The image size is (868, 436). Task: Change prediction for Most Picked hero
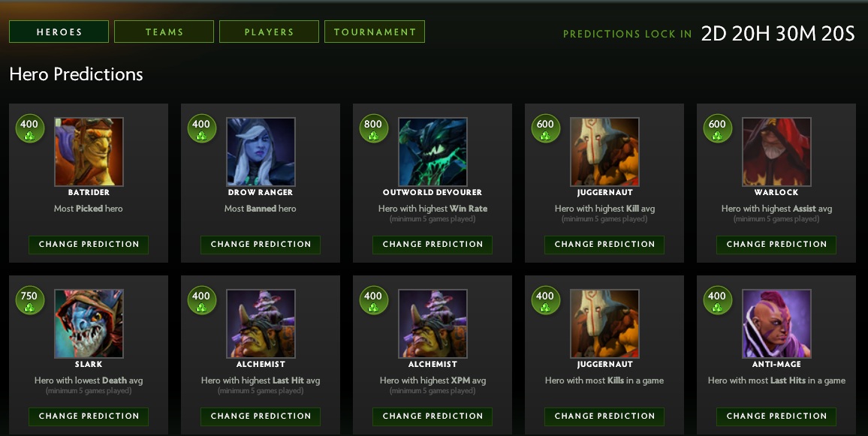click(89, 245)
